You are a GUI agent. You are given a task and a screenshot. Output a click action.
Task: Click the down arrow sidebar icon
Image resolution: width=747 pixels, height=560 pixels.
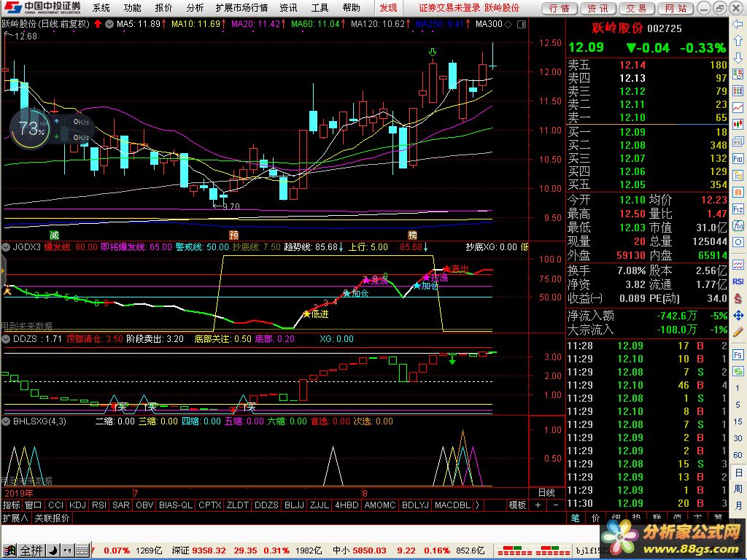click(738, 57)
